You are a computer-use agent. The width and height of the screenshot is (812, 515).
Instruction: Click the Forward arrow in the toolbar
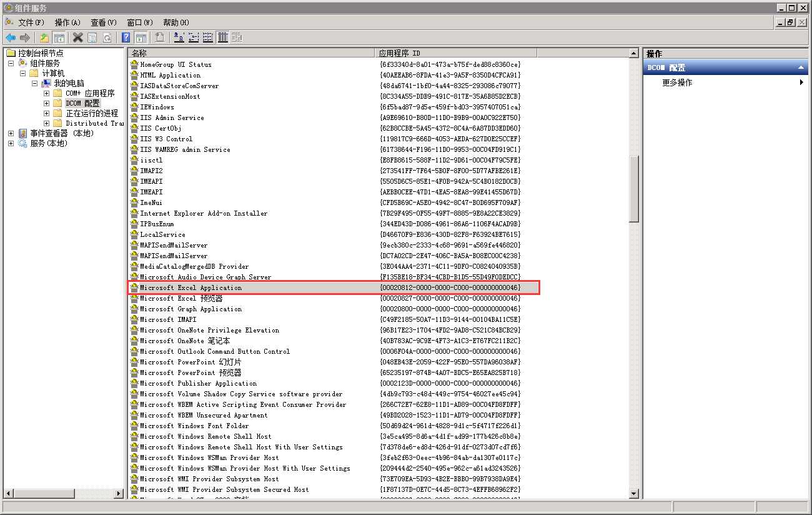point(25,37)
